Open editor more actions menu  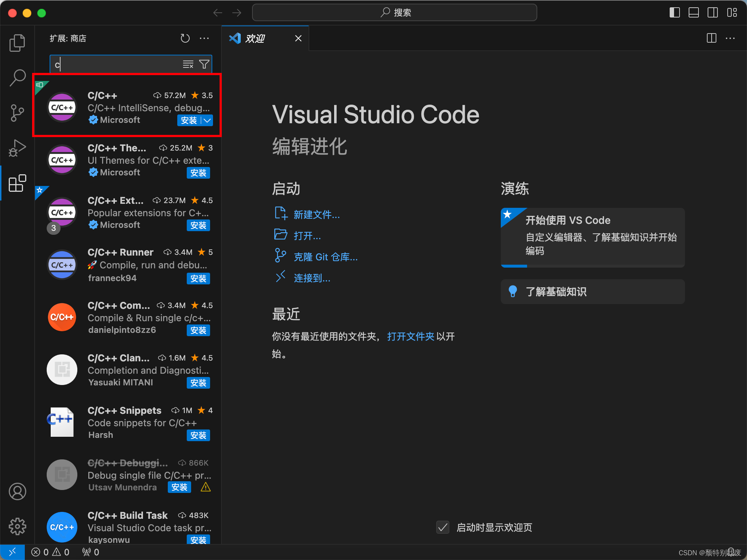tap(730, 38)
